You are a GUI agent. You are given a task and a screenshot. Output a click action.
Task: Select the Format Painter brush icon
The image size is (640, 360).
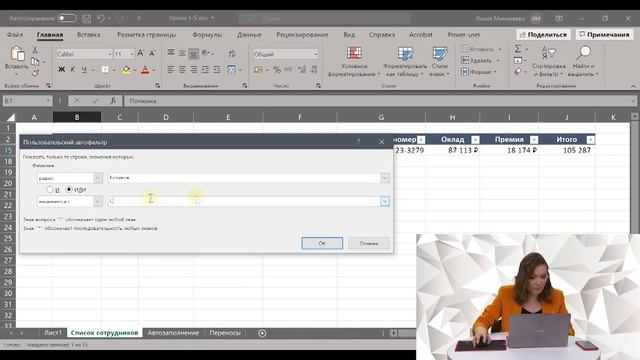pyautogui.click(x=36, y=73)
